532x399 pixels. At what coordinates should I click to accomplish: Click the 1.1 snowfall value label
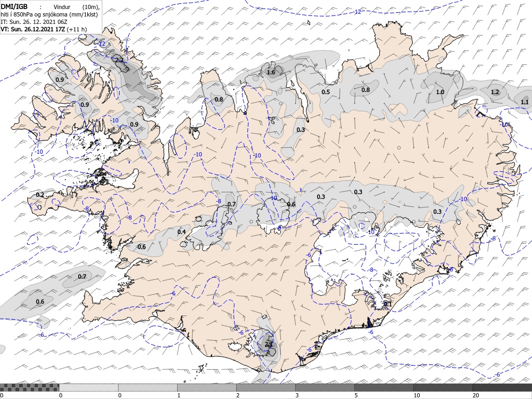pyautogui.click(x=525, y=102)
